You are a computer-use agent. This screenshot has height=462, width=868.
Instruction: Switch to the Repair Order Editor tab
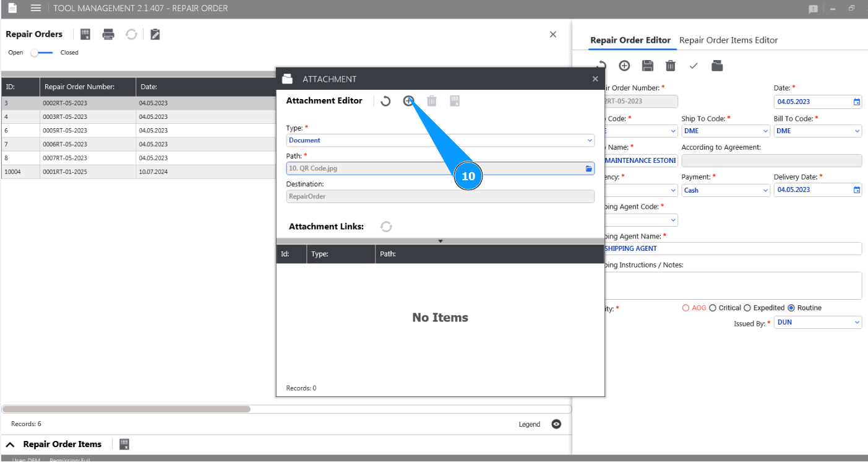(x=630, y=40)
